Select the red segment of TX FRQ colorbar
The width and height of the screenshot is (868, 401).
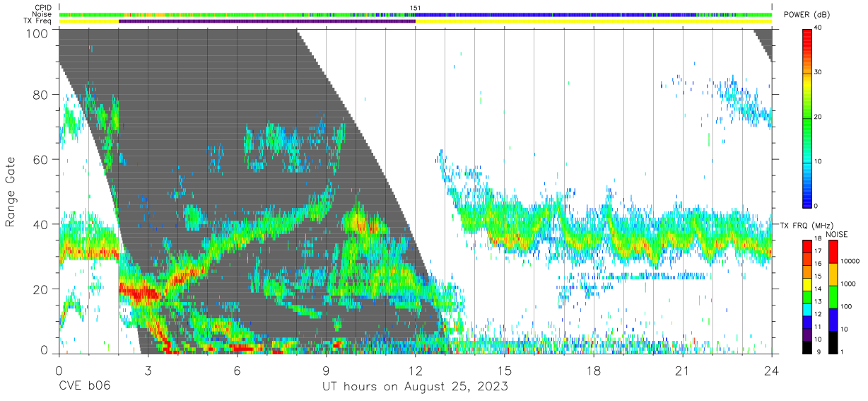[808, 245]
